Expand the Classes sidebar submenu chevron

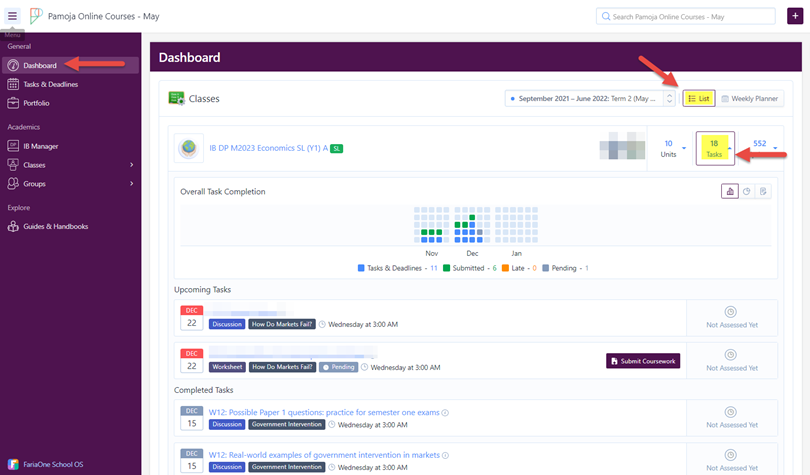(131, 165)
